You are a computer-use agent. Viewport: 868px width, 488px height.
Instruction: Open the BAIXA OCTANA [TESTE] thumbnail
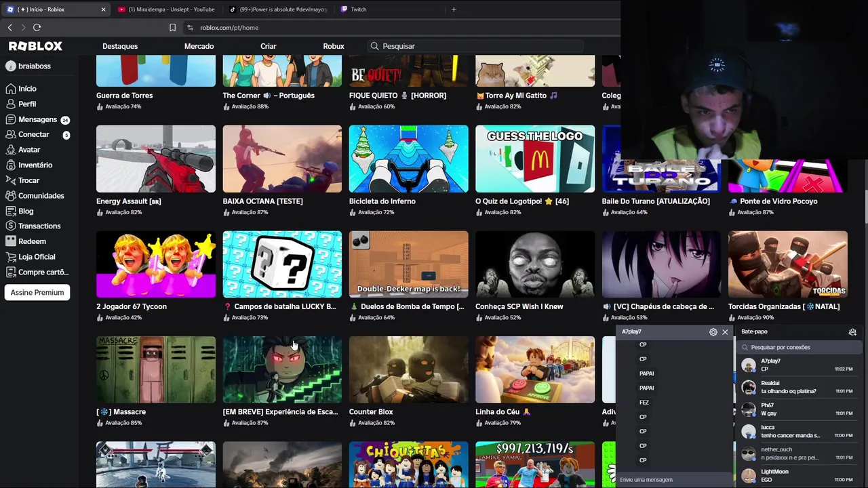tap(282, 159)
